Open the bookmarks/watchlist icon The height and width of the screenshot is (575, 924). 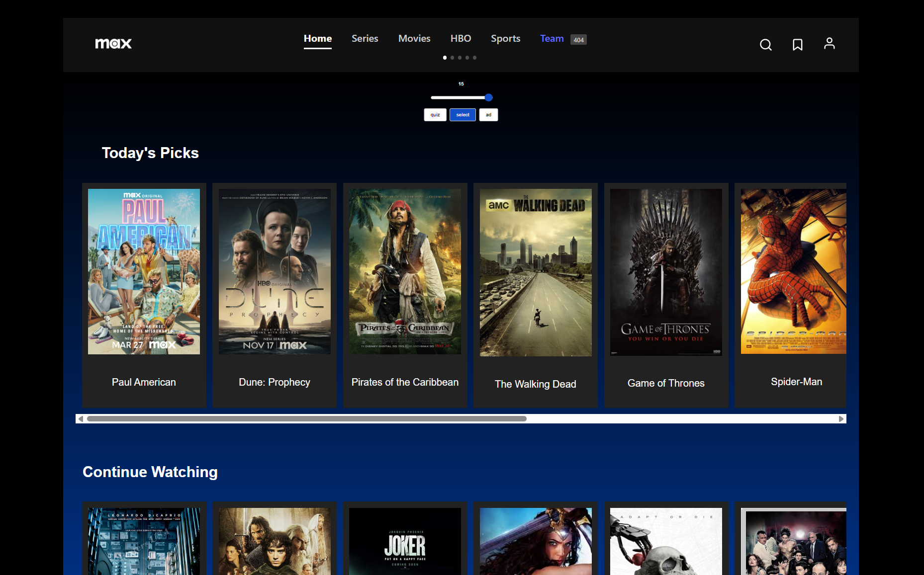point(797,45)
